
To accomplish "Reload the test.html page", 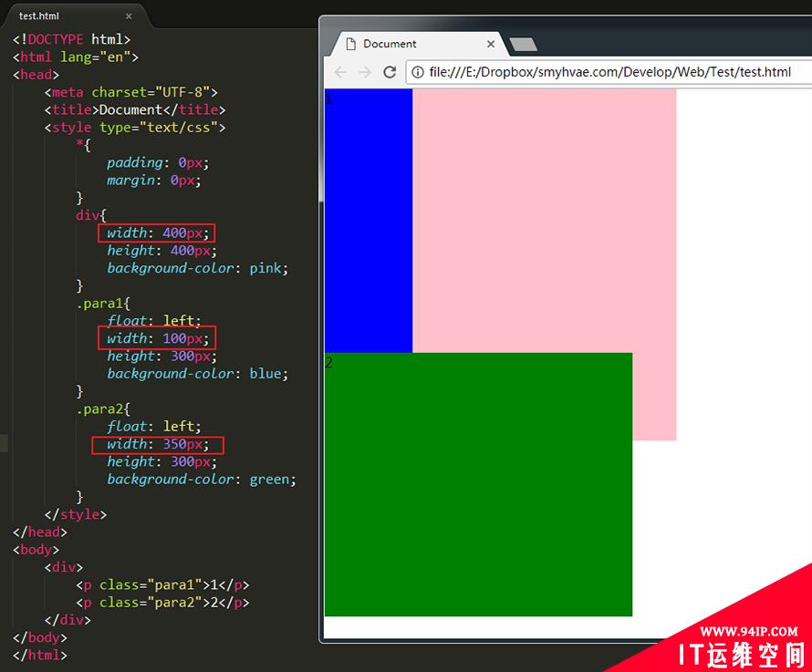I will pos(390,72).
